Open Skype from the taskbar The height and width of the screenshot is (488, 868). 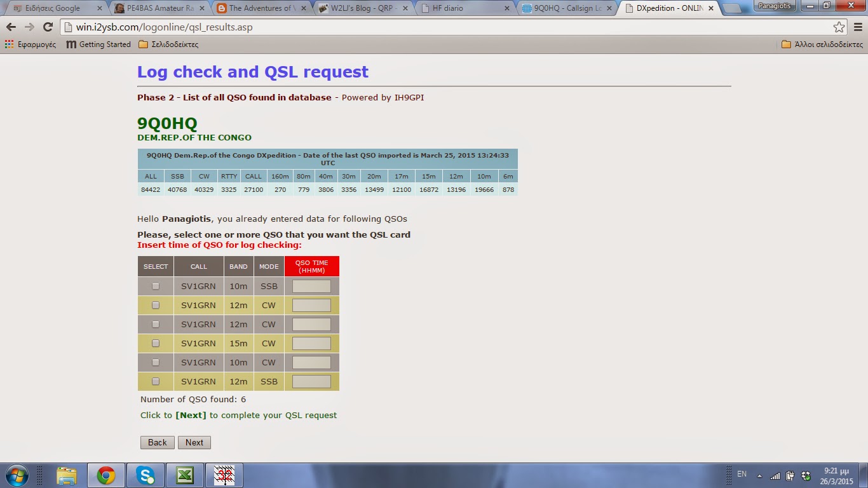click(x=146, y=475)
